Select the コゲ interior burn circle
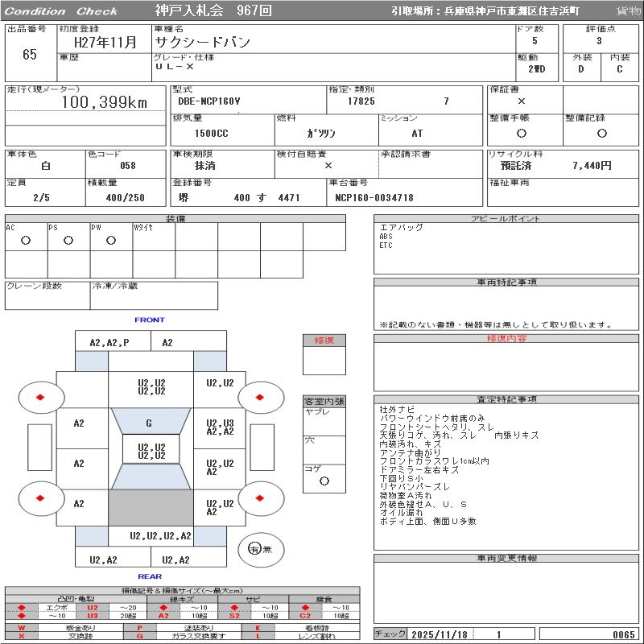 pos(324,481)
